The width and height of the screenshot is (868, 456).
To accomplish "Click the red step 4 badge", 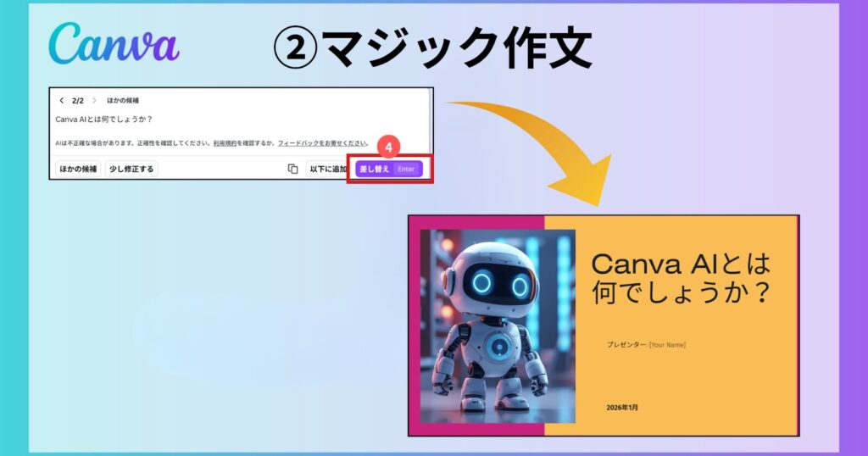I will pos(388,147).
